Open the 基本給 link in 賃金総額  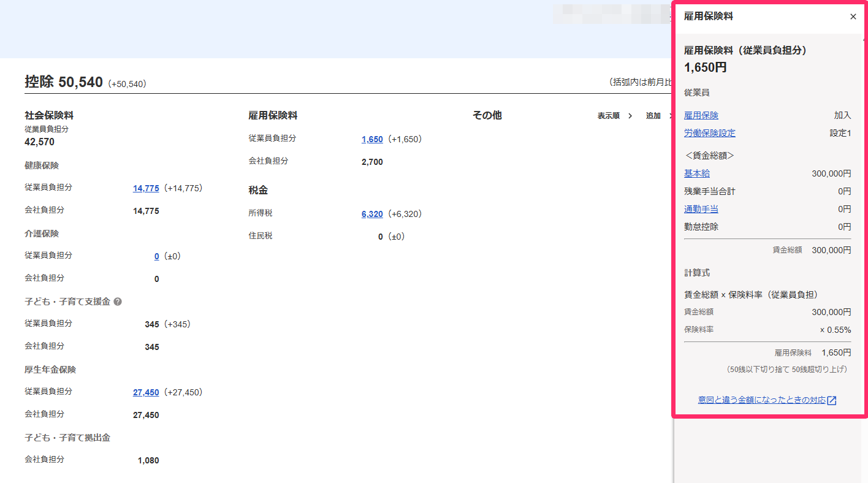[697, 173]
